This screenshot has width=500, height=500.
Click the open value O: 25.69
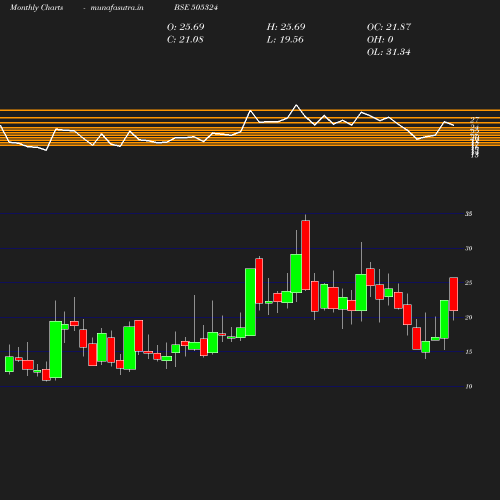pos(186,27)
